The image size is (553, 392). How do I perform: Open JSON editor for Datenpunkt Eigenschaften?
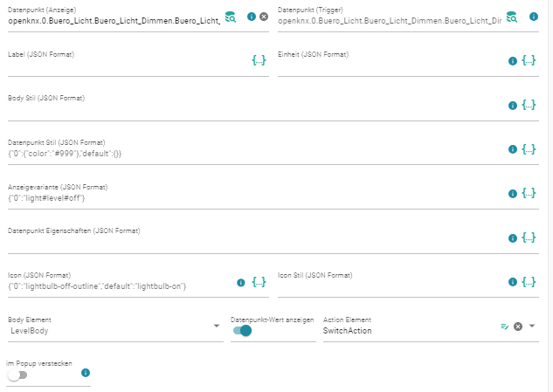pos(529,237)
